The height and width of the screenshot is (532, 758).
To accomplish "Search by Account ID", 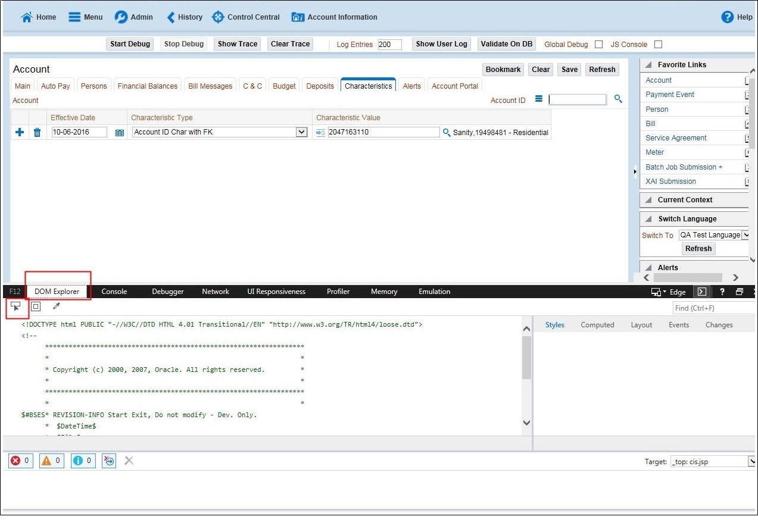I will 618,99.
